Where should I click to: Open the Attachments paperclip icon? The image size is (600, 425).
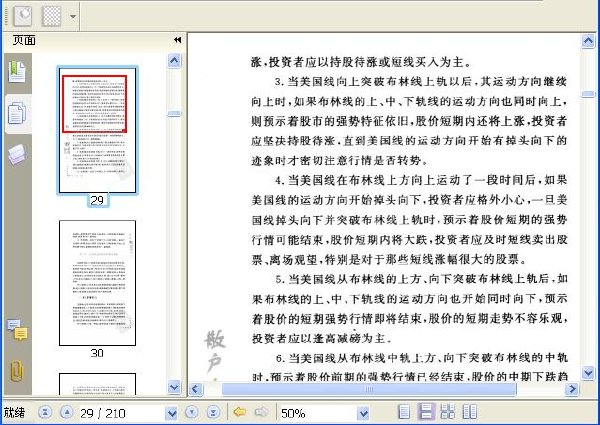(x=17, y=370)
